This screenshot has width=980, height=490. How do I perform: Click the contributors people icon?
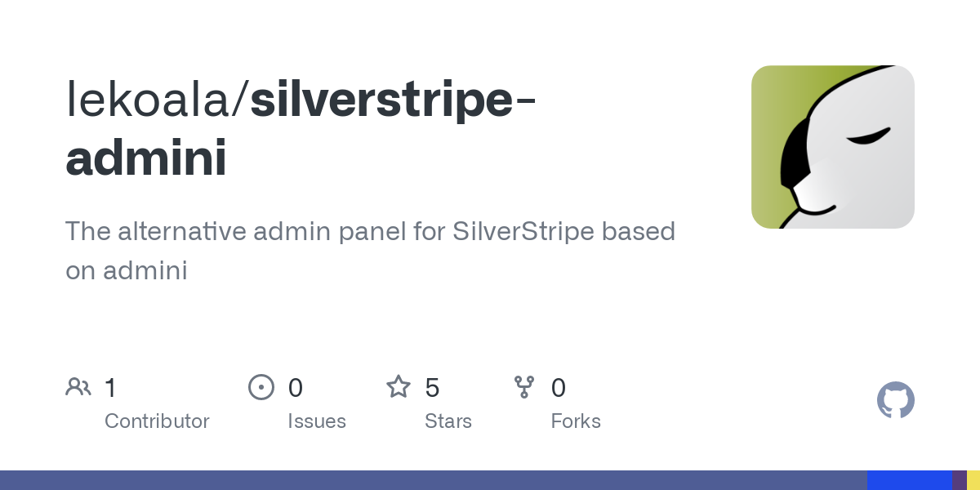click(x=78, y=387)
